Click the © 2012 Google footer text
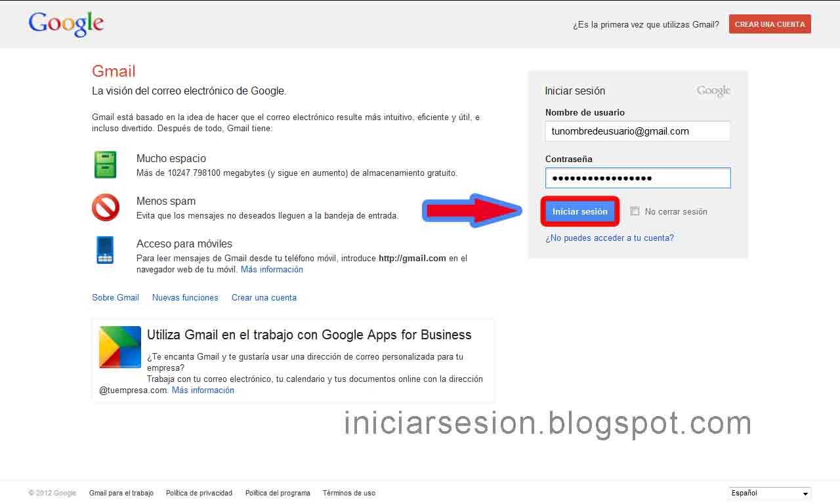840x504 pixels. tap(52, 493)
